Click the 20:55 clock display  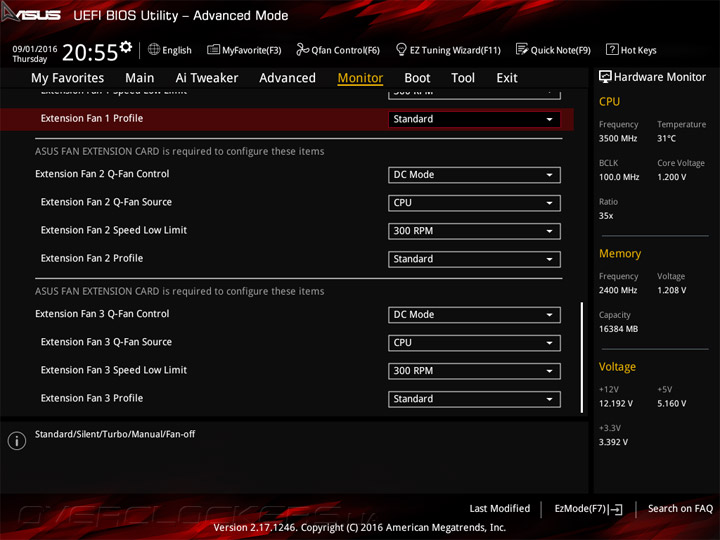[90, 53]
